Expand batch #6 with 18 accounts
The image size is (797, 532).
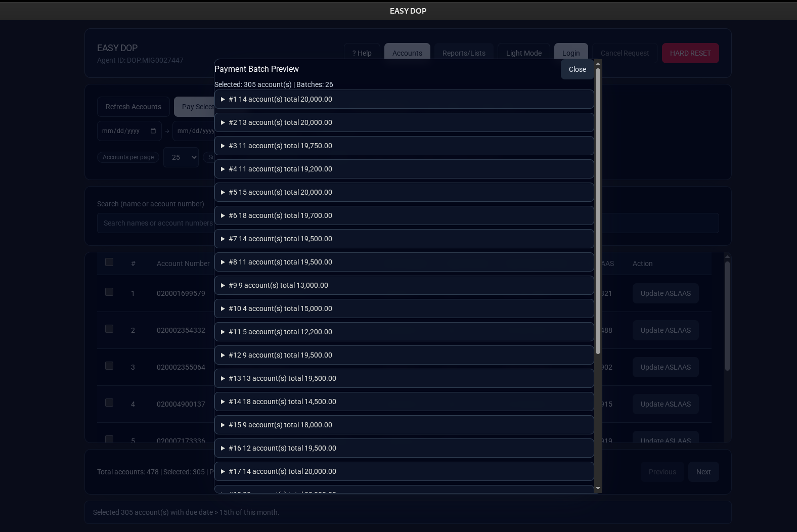pos(404,215)
